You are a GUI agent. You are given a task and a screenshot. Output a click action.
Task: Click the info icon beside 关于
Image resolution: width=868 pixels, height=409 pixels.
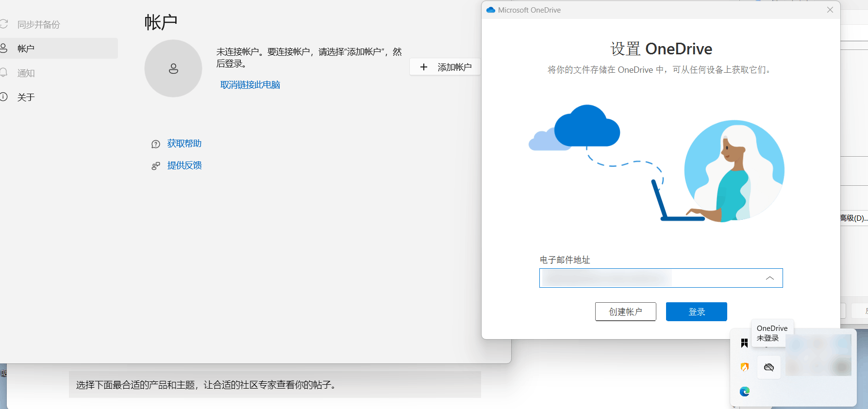click(x=3, y=97)
